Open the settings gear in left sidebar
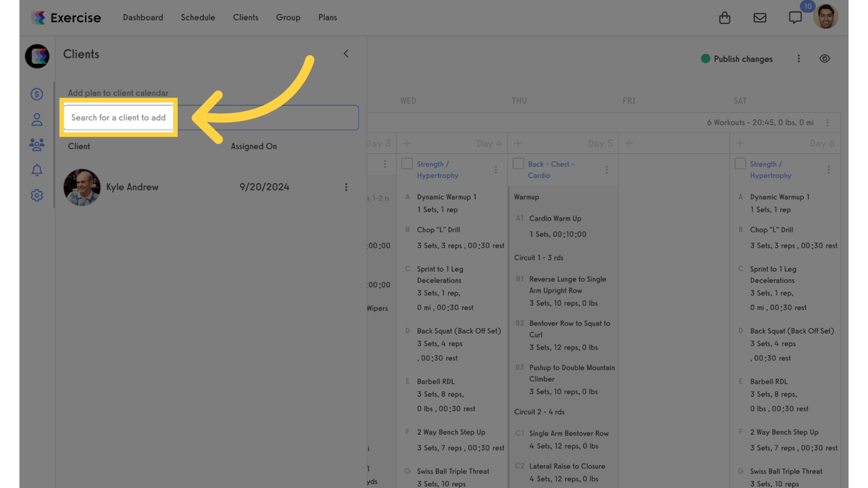Image resolution: width=868 pixels, height=488 pixels. pyautogui.click(x=37, y=195)
